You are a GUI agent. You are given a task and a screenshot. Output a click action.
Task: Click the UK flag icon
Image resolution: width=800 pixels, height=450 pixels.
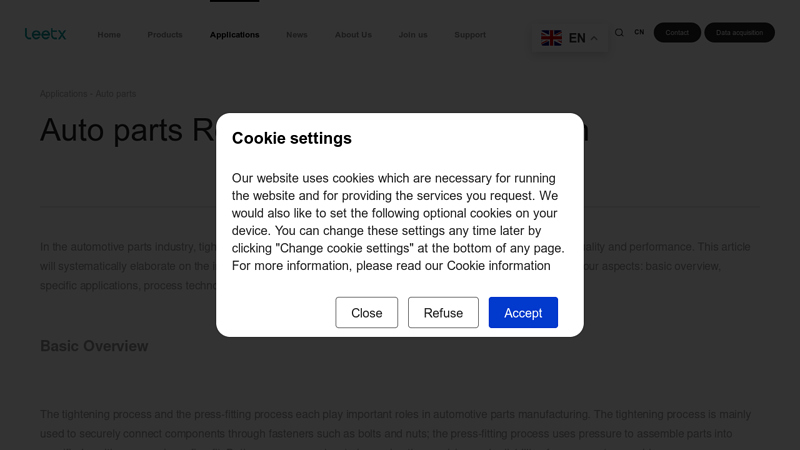tap(551, 38)
